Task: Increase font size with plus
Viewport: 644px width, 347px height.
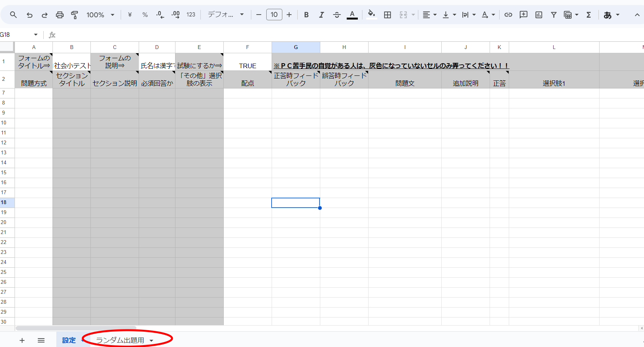Action: click(x=289, y=15)
